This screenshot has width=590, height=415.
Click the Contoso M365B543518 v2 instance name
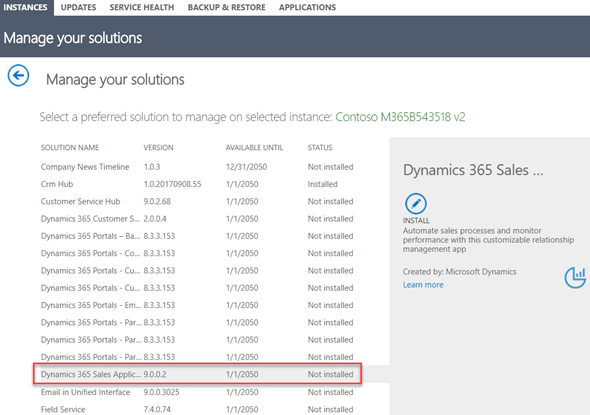point(400,117)
